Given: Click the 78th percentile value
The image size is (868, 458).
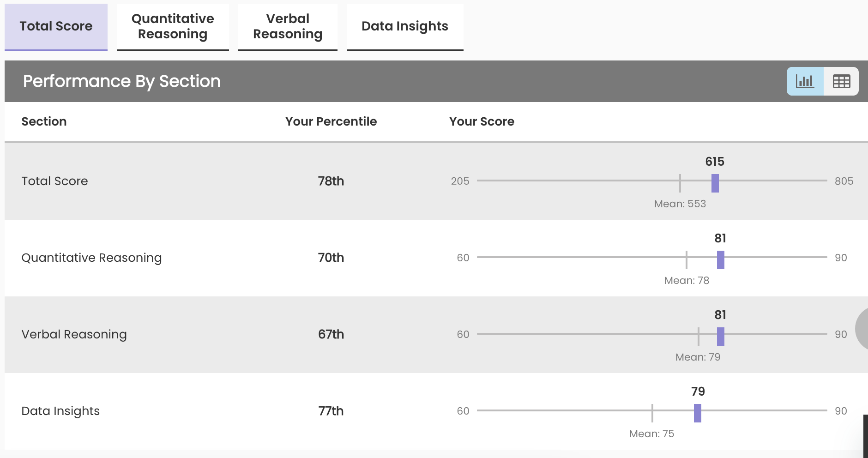Looking at the screenshot, I should (331, 181).
